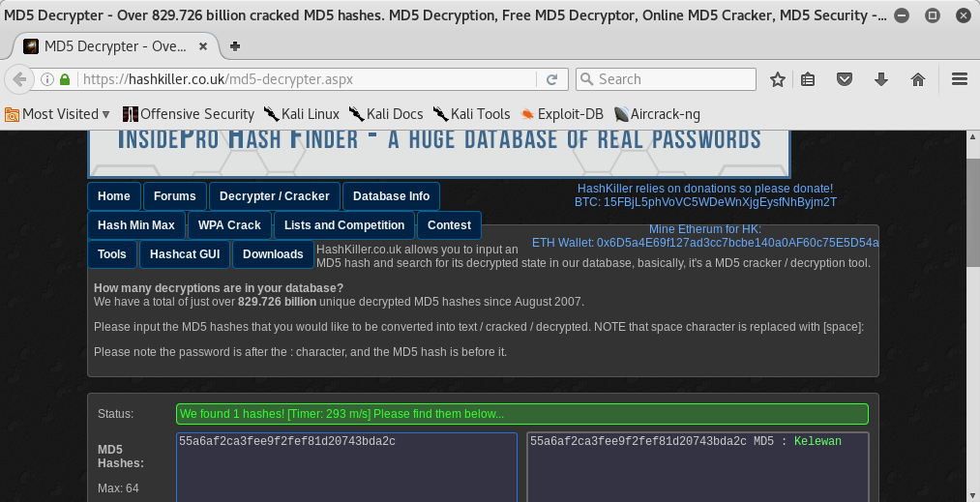Open the Decrypter / Cracker menu

275,196
